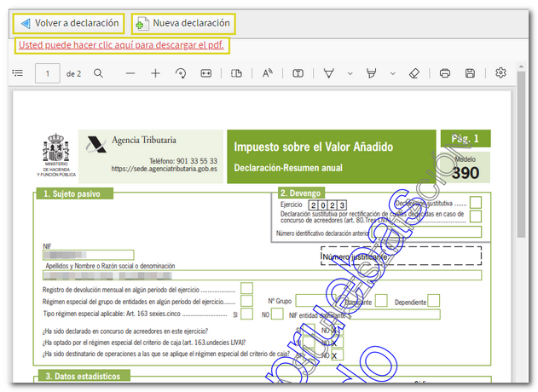This screenshot has height=392, width=538.
Task: Click the page number input field
Action: point(47,73)
